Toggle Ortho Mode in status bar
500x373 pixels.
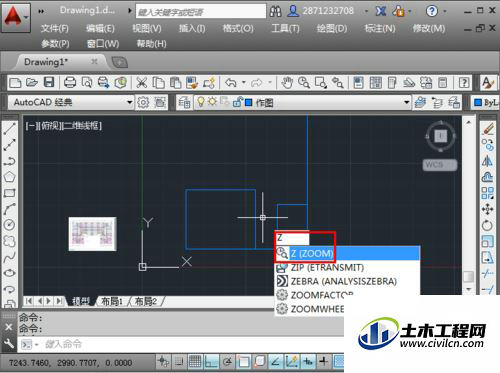[x=211, y=361]
